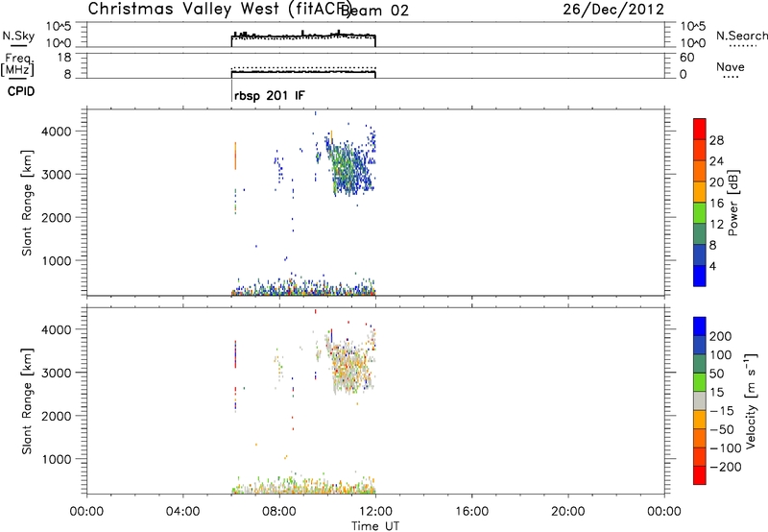Click the "Nave" legend label
Screen dimensions: 768x532
[731, 67]
